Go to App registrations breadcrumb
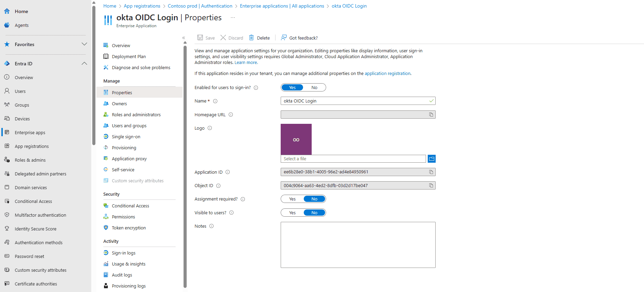The width and height of the screenshot is (644, 292). (x=142, y=6)
